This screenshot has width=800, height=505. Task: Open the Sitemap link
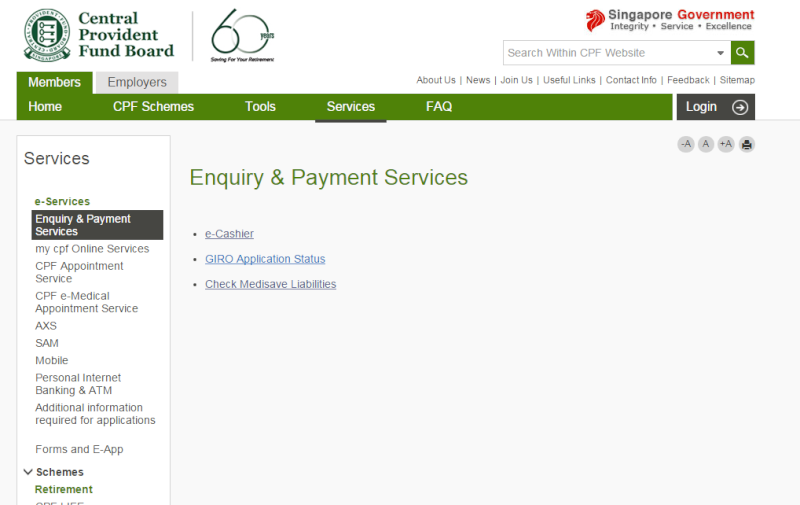[737, 80]
